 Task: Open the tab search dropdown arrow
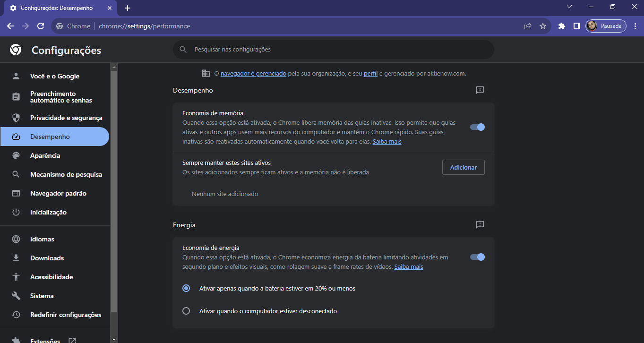(x=569, y=7)
